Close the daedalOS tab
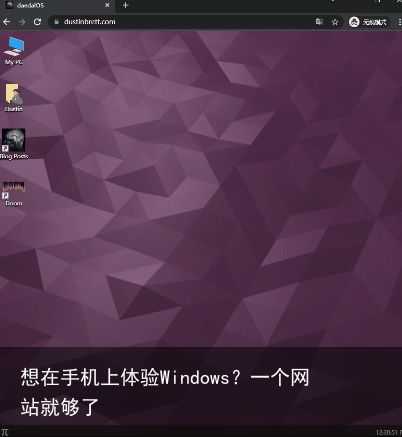 point(107,5)
